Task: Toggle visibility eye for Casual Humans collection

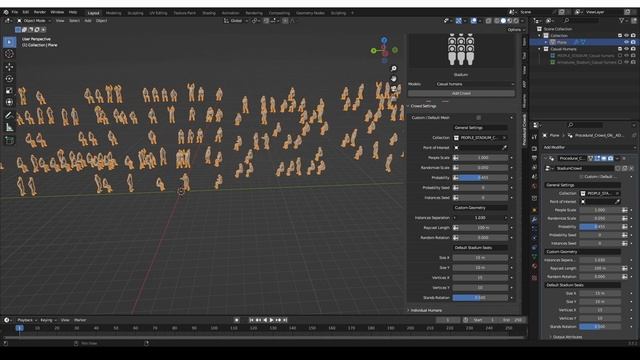Action: (627, 49)
